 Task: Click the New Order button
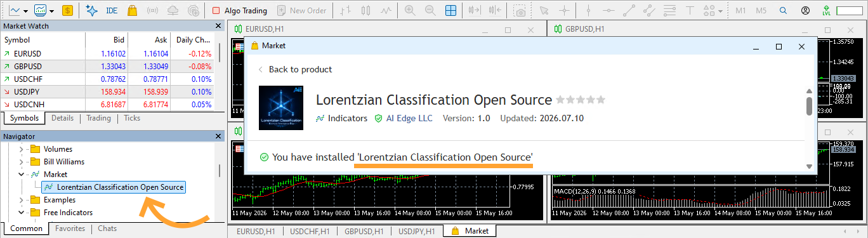[x=302, y=11]
